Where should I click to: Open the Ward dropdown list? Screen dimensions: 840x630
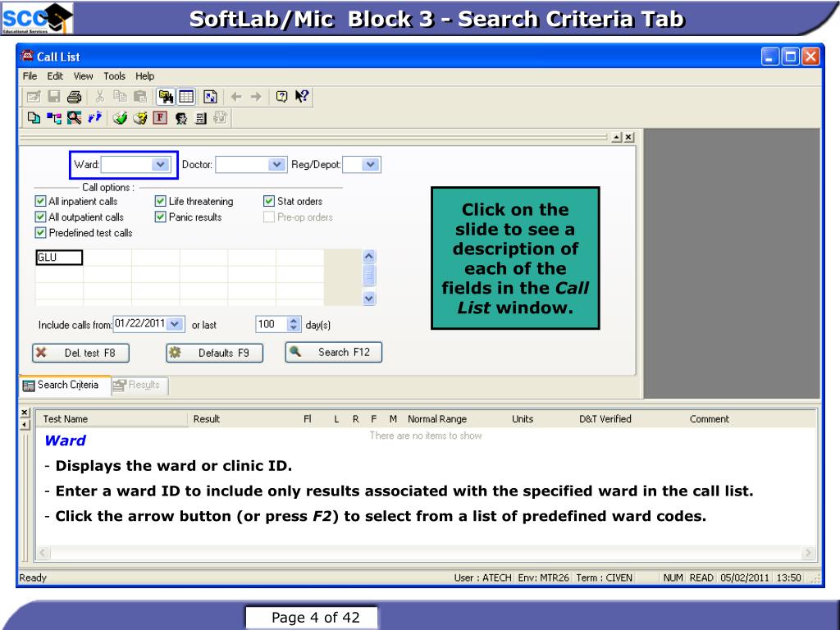[x=160, y=164]
